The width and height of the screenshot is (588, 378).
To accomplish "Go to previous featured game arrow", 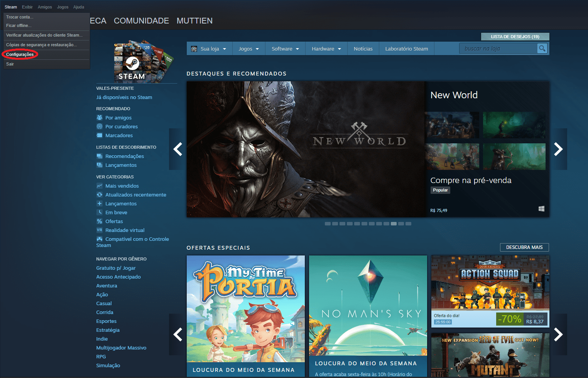I will pyautogui.click(x=177, y=149).
